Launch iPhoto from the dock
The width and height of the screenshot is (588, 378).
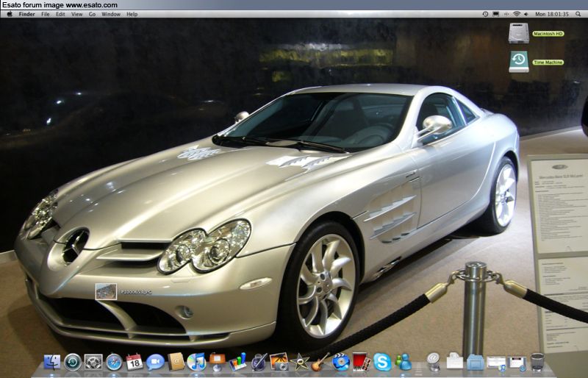[279, 362]
